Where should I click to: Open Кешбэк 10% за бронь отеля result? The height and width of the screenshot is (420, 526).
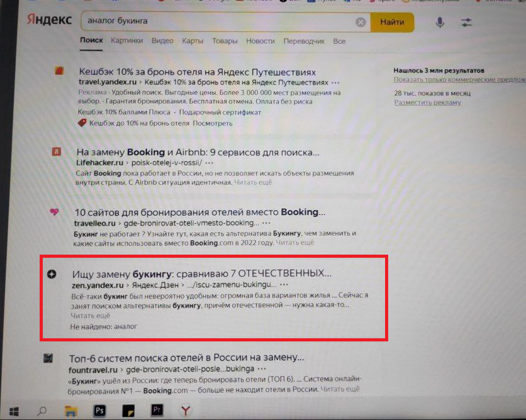coord(198,72)
